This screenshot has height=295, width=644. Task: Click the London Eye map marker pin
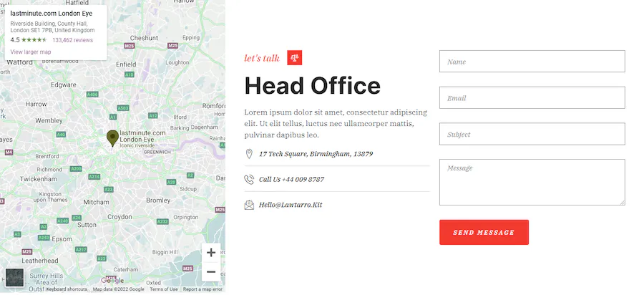click(112, 138)
